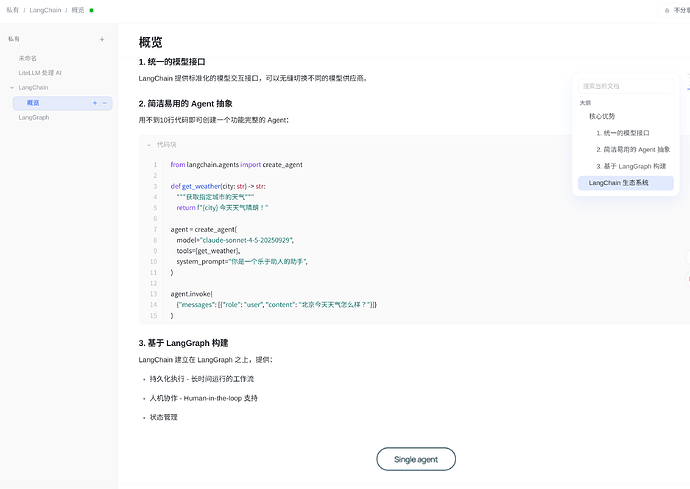Click the system_prompt code line
690x489 pixels.
(x=242, y=262)
